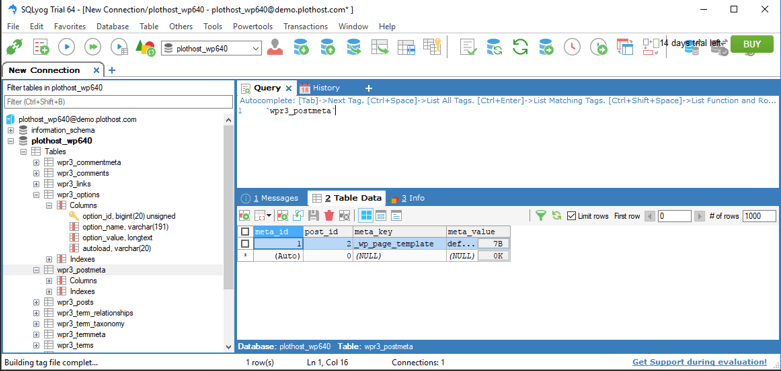The height and width of the screenshot is (371, 781).
Task: Click the previous rows arrow beside First row
Action: click(x=650, y=216)
